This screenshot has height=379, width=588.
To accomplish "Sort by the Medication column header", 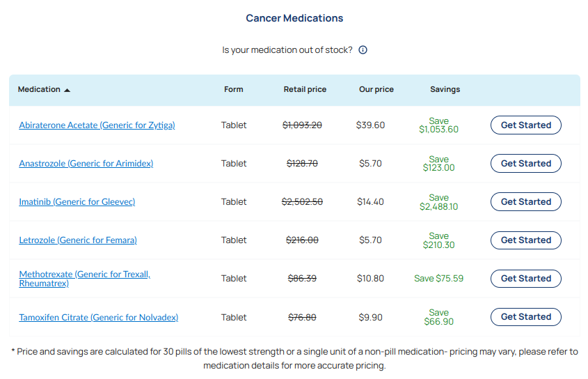I will pyautogui.click(x=39, y=89).
